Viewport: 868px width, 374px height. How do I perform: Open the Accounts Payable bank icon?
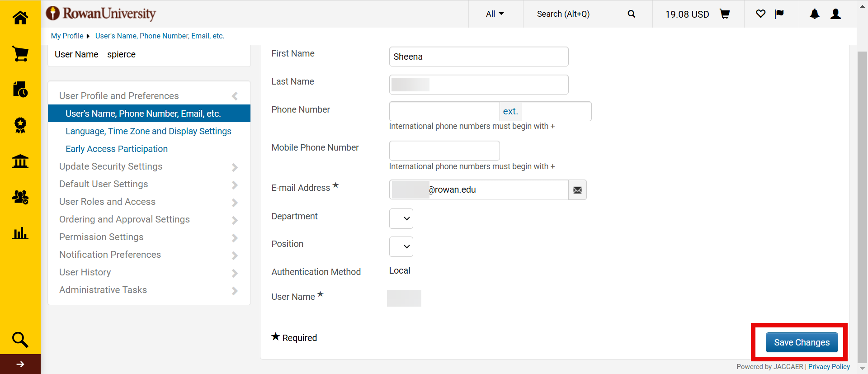20,161
